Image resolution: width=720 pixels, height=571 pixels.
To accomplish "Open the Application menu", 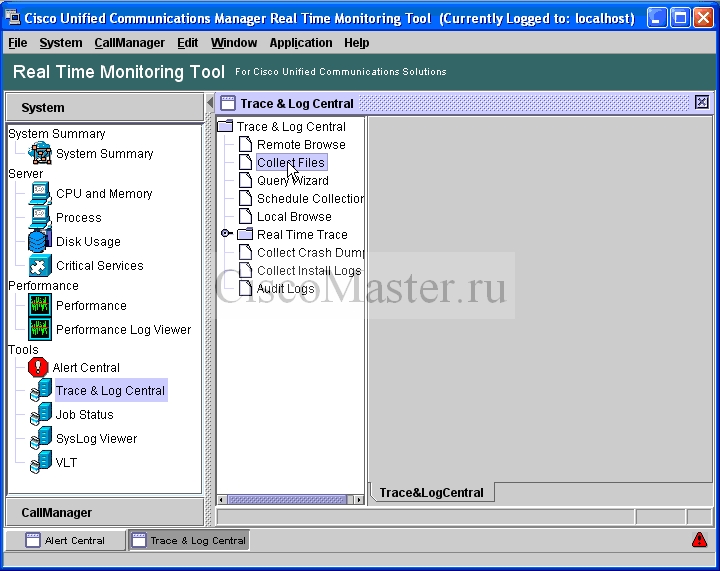I will (301, 43).
